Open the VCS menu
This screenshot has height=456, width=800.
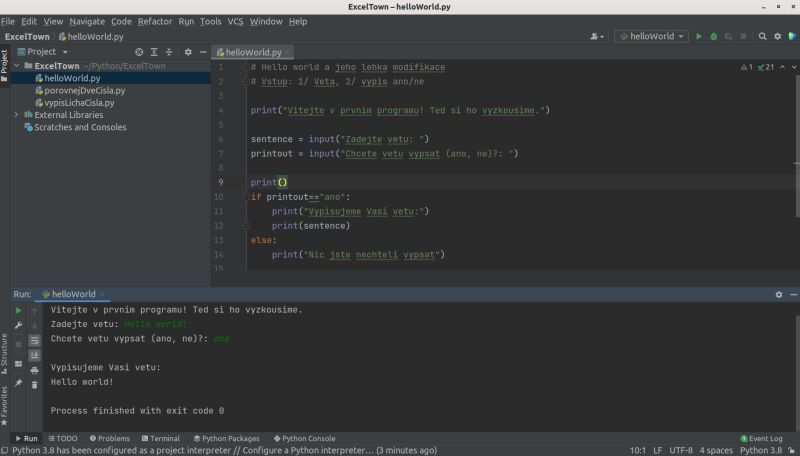235,21
